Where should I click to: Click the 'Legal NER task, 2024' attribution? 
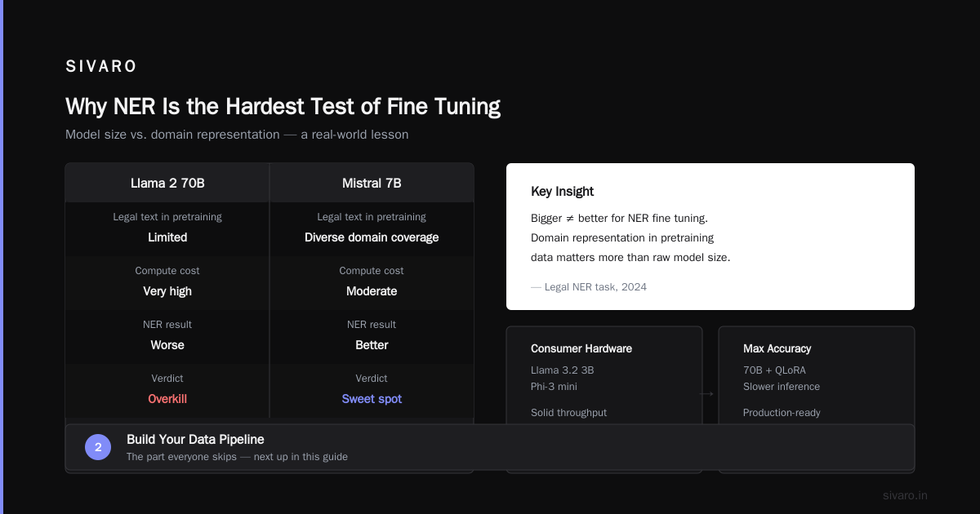[x=595, y=287]
